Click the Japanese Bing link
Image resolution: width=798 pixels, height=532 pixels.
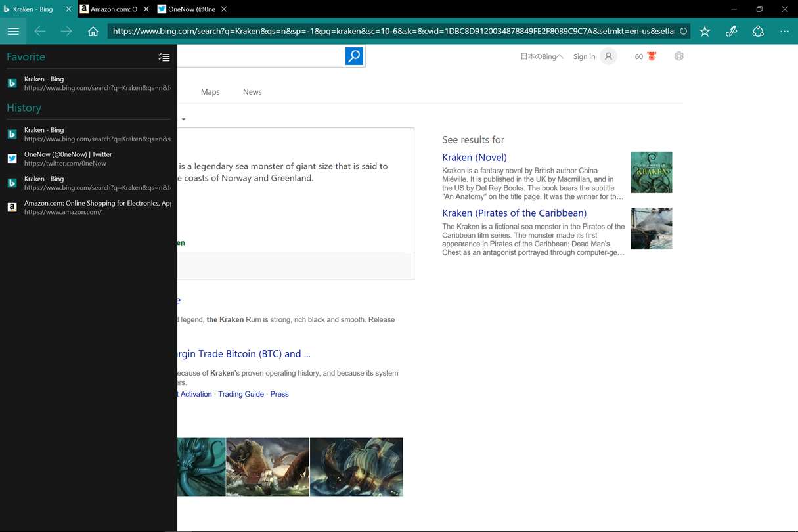(542, 56)
